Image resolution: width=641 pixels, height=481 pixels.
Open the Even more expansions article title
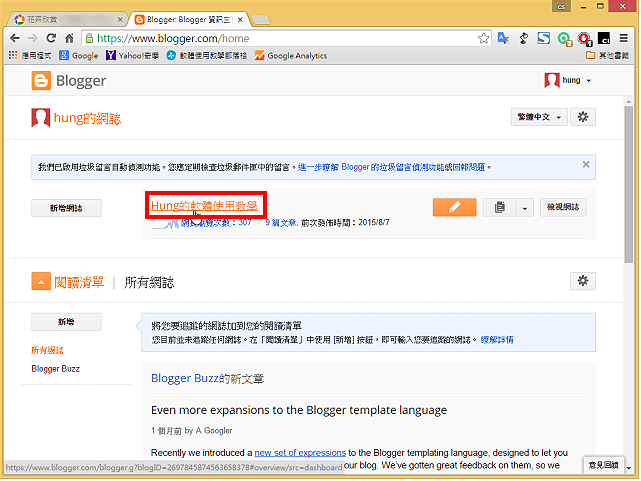click(299, 410)
